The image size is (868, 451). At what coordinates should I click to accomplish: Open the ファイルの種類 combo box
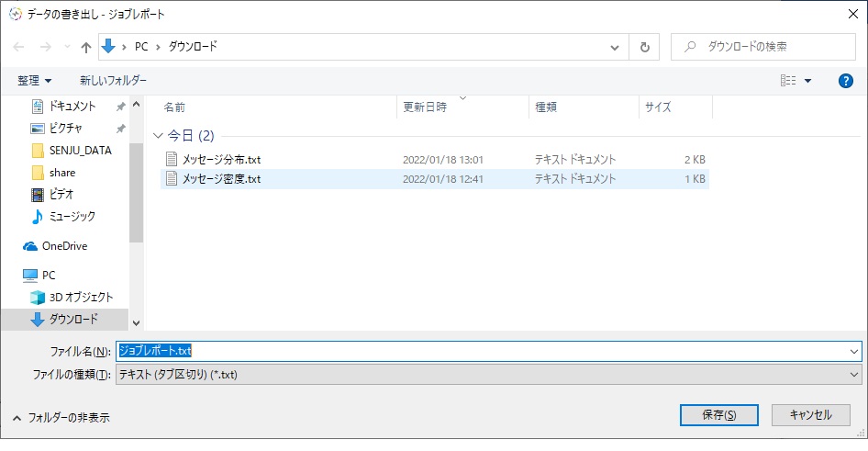point(489,375)
